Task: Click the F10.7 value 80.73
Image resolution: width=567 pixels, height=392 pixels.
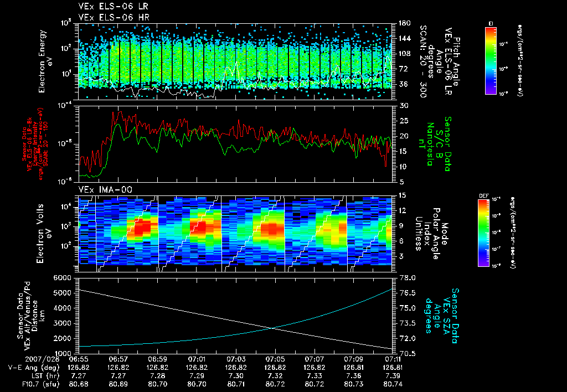Action: 354,384
